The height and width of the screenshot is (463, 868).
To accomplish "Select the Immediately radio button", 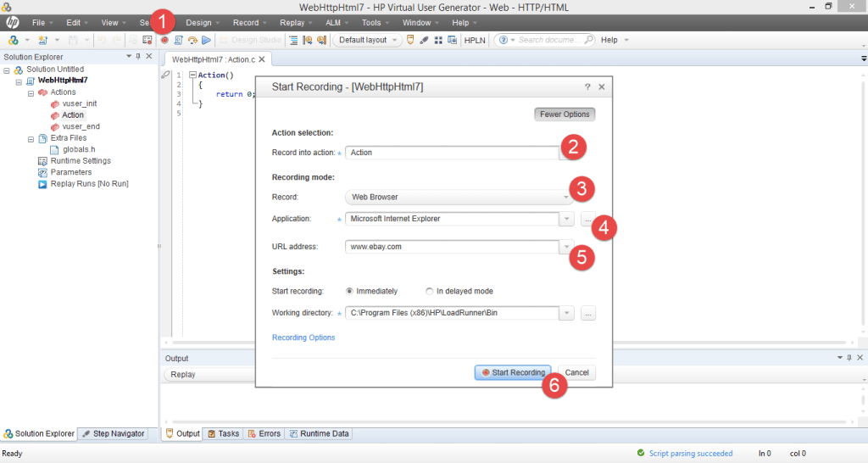I will pyautogui.click(x=349, y=292).
